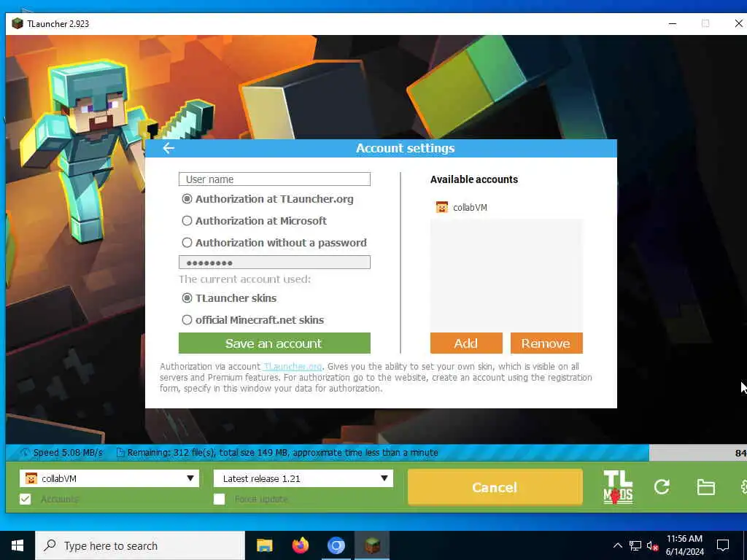This screenshot has height=560, width=747.
Task: Go back using the Account settings arrow
Action: 169,148
